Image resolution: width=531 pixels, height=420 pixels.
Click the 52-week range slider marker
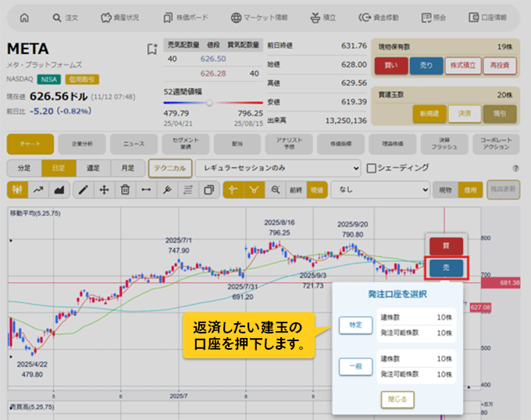click(209, 102)
